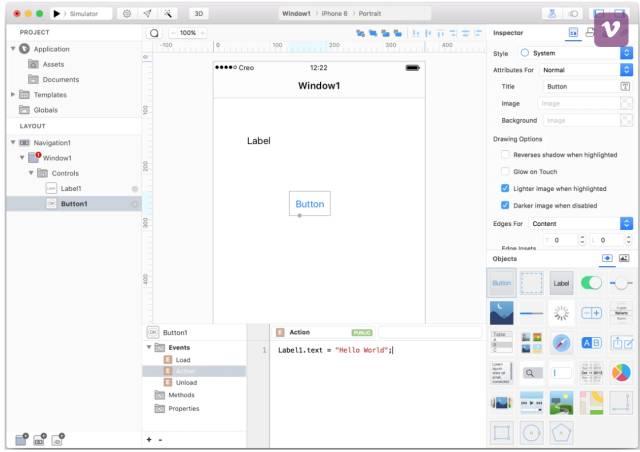This screenshot has width=640, height=452.
Task: Click the Title field containing Button
Action: [581, 87]
